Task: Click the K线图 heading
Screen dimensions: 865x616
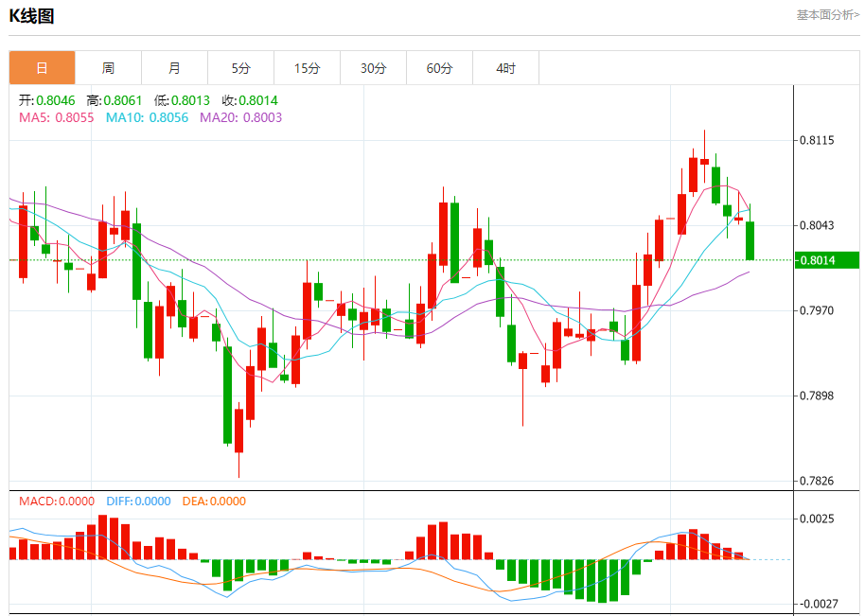Action: pyautogui.click(x=31, y=16)
